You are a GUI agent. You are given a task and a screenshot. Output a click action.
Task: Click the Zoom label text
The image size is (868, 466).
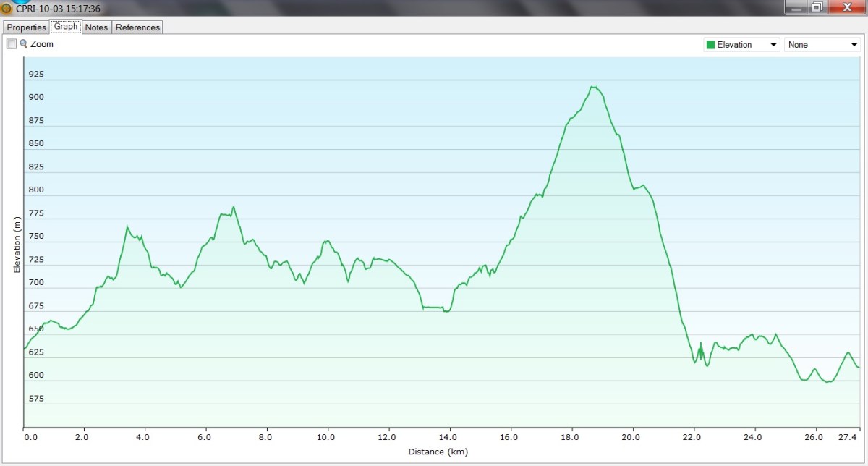pyautogui.click(x=42, y=44)
